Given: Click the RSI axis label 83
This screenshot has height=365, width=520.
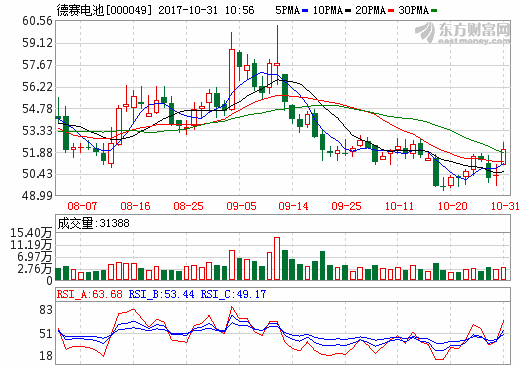Looking at the screenshot, I should pos(46,310).
